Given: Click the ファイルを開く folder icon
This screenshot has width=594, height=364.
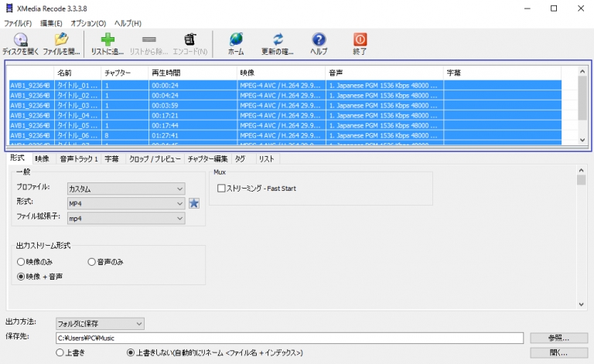Looking at the screenshot, I should (61, 39).
